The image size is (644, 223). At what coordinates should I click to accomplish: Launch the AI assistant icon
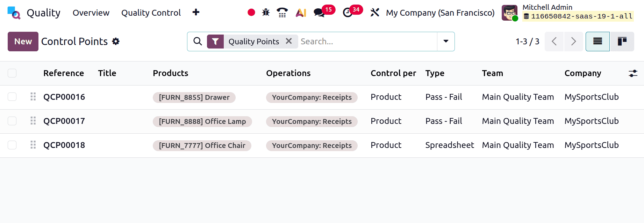[x=301, y=13]
